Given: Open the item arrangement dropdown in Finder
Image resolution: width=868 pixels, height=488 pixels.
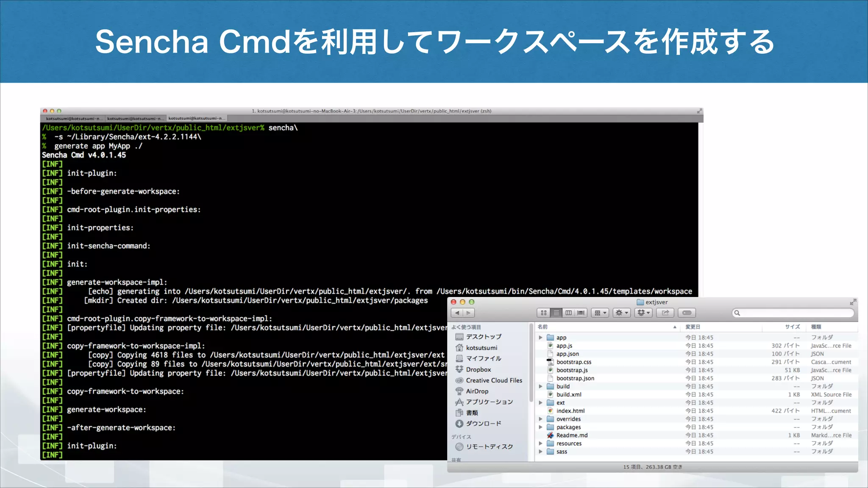Looking at the screenshot, I should click(600, 313).
